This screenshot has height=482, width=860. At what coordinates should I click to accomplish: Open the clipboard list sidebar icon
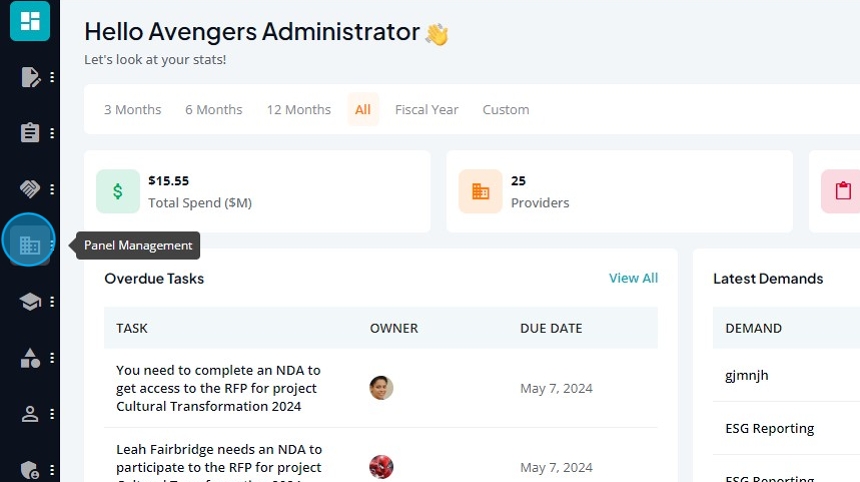point(30,133)
